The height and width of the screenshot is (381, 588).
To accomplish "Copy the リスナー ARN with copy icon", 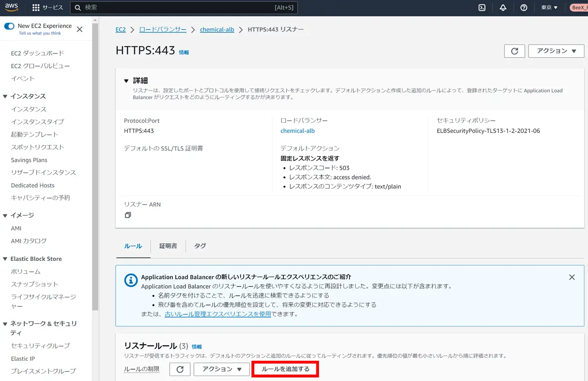I will (128, 215).
